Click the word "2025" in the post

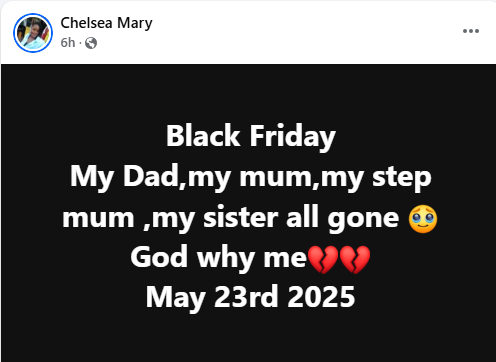[321, 297]
